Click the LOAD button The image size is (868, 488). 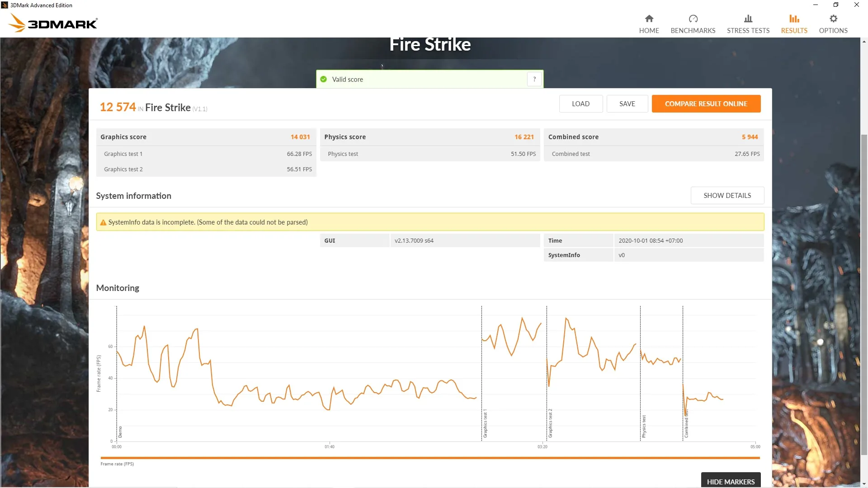(x=580, y=103)
